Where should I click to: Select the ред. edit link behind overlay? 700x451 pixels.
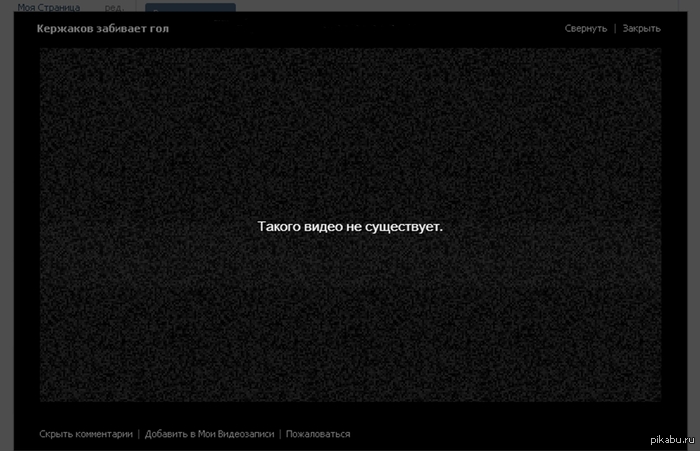point(114,8)
